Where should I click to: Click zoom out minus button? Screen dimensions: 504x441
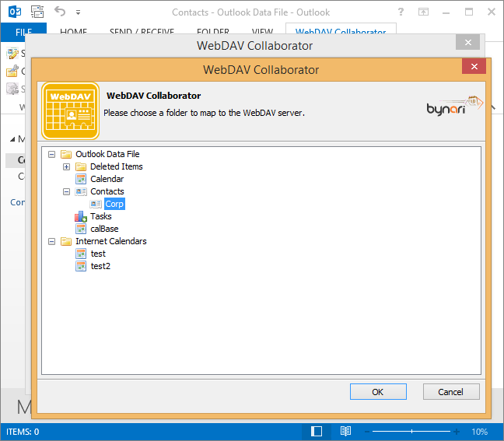pos(367,432)
